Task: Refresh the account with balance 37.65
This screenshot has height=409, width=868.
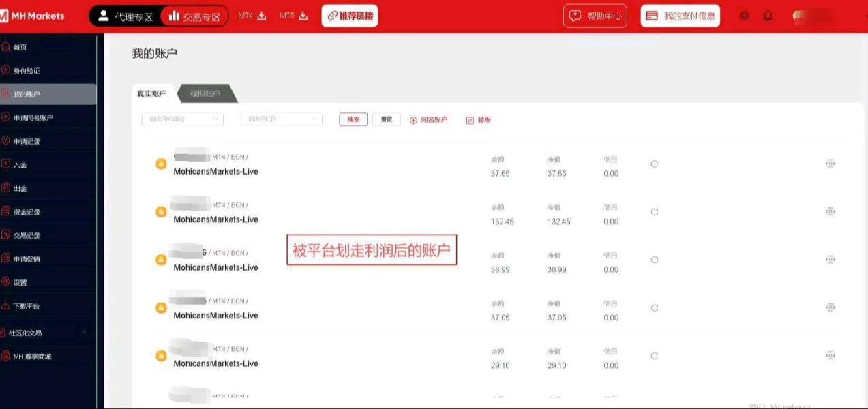Action: [x=655, y=164]
